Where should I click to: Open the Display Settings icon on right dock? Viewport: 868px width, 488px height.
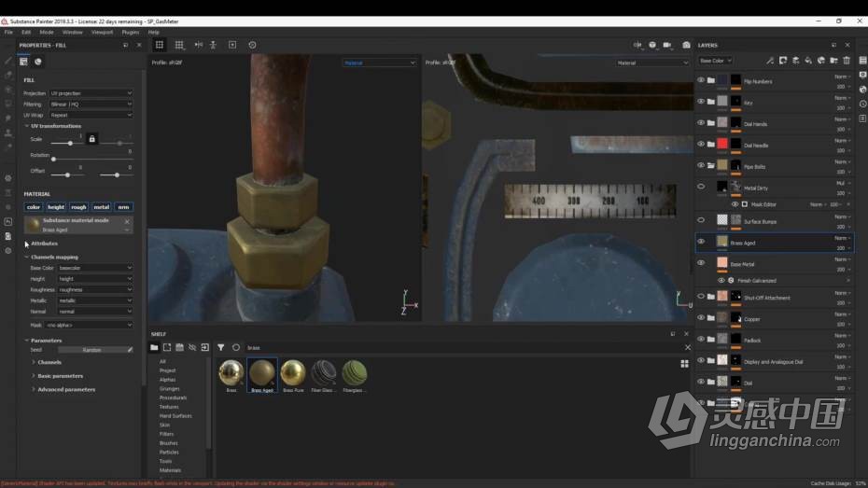[862, 75]
